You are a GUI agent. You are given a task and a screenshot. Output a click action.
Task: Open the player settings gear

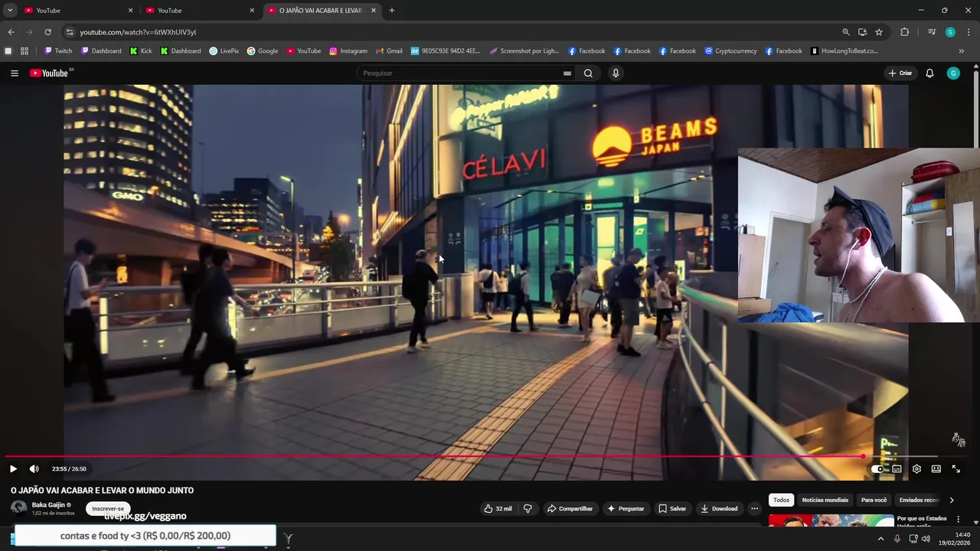916,469
